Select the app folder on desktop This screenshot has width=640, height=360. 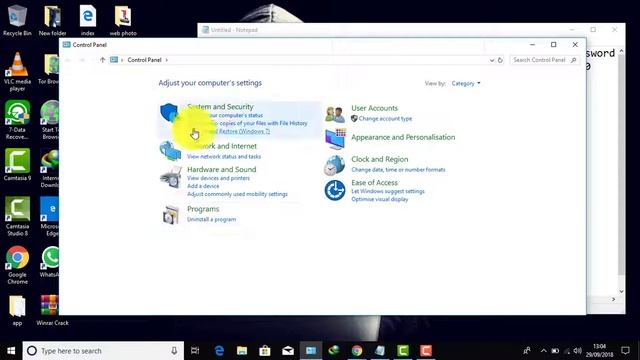tap(17, 311)
